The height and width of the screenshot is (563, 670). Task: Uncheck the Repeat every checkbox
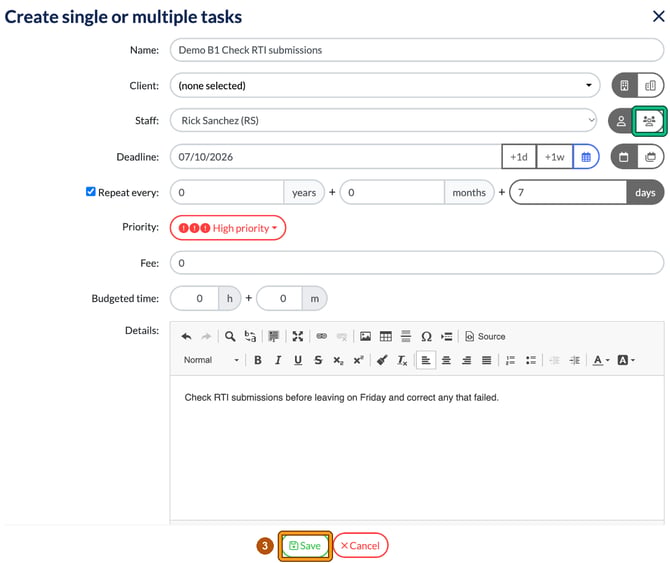(x=91, y=191)
